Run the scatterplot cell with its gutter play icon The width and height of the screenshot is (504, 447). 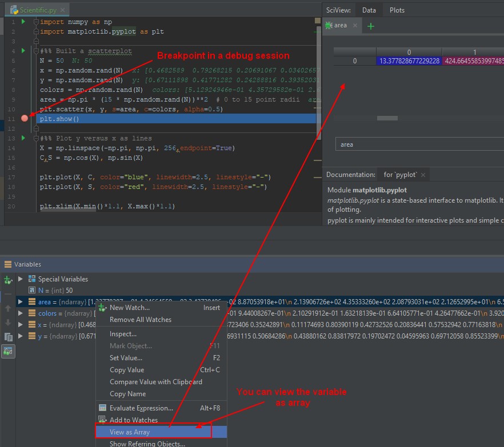pyautogui.click(x=23, y=50)
